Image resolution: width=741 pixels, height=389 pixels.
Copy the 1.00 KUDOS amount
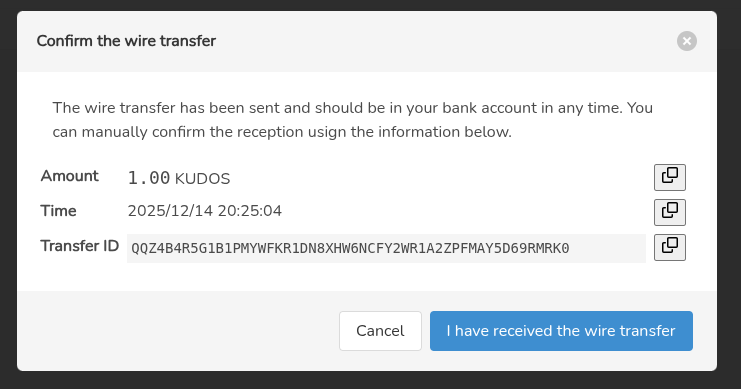670,177
